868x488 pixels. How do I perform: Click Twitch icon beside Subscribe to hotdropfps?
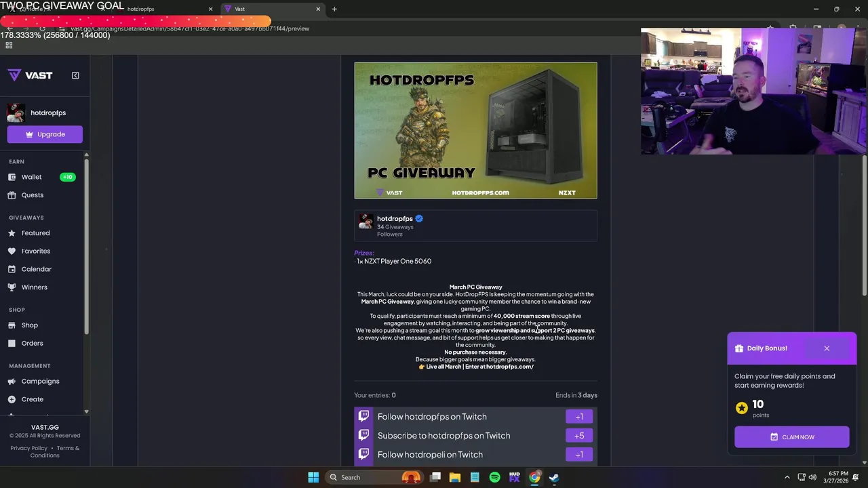click(x=363, y=435)
